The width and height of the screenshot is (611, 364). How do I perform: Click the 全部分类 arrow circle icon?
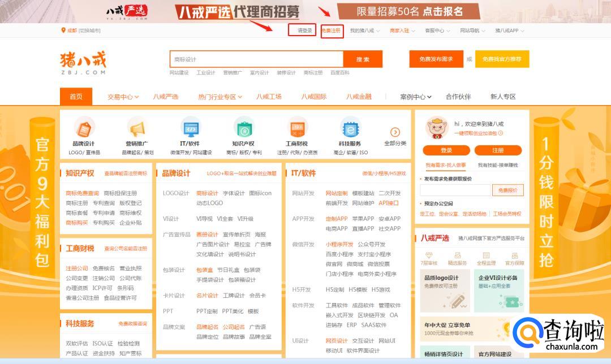pyautogui.click(x=395, y=132)
